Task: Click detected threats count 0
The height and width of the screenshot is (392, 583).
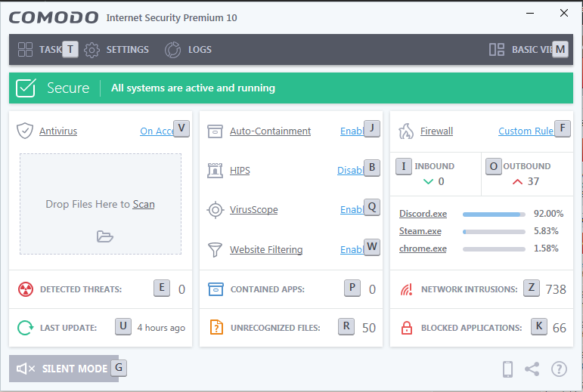Action: tap(181, 289)
